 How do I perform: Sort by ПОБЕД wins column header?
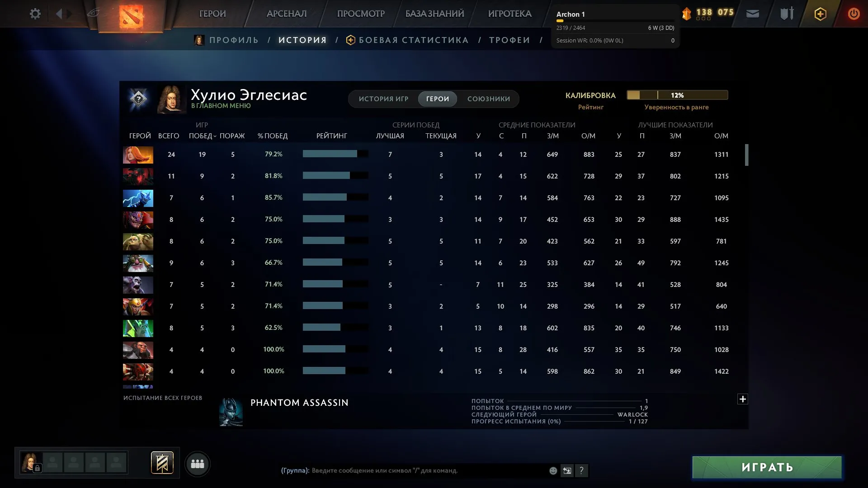[x=202, y=136]
